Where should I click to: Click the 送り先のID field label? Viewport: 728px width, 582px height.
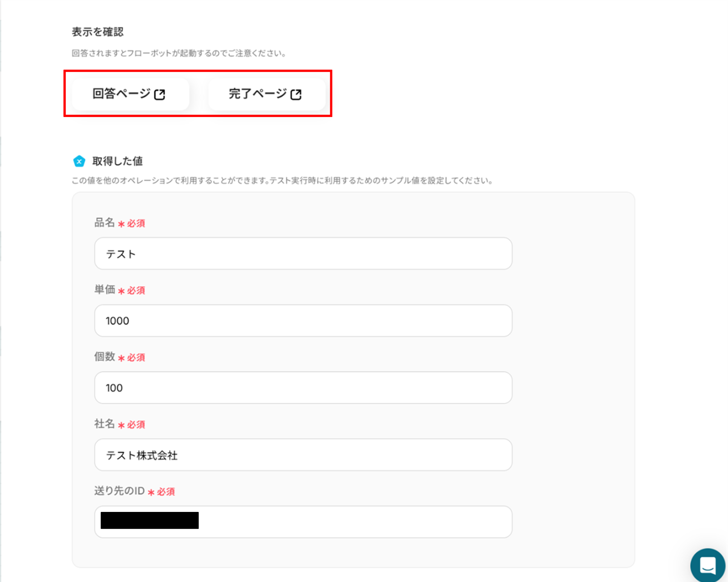pyautogui.click(x=119, y=491)
